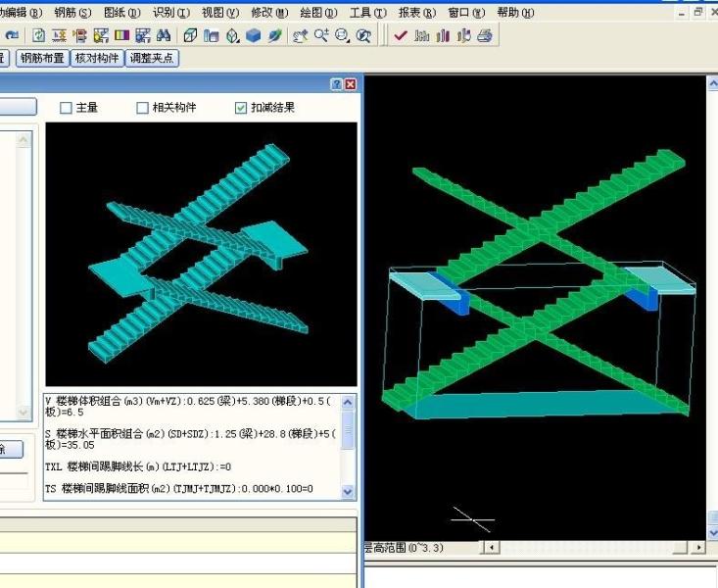The height and width of the screenshot is (588, 718).
Task: Click the green refresh page icon
Action: point(38,35)
